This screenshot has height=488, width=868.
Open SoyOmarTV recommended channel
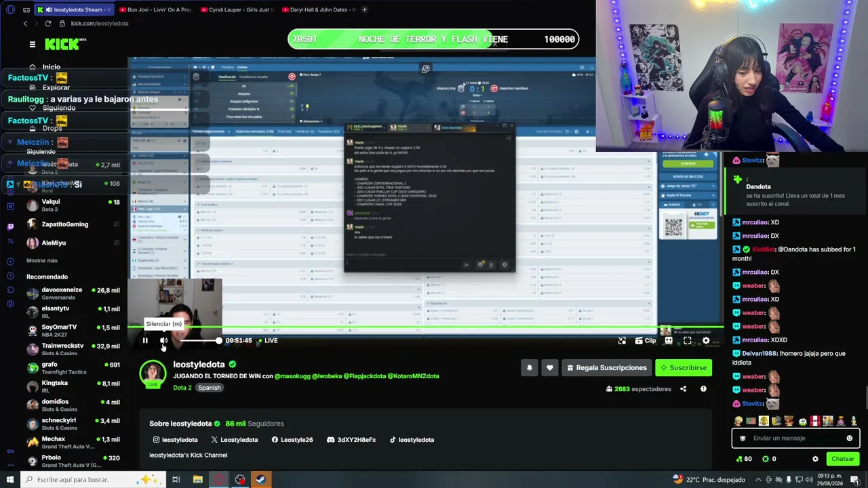coord(73,331)
